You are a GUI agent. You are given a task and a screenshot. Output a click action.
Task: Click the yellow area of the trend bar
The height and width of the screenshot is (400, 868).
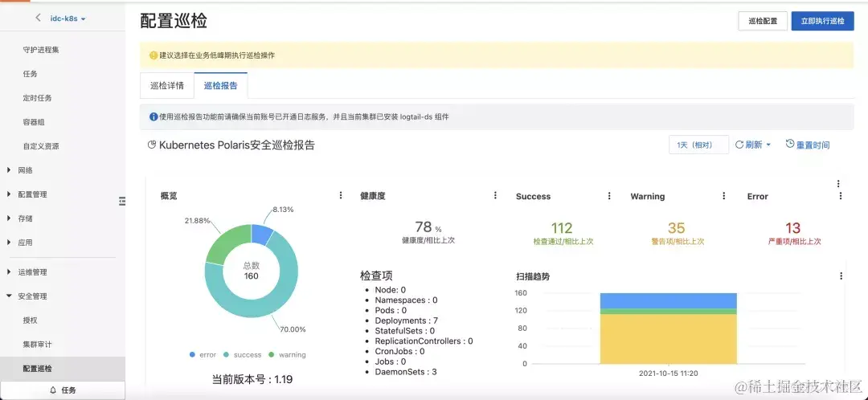tap(669, 339)
